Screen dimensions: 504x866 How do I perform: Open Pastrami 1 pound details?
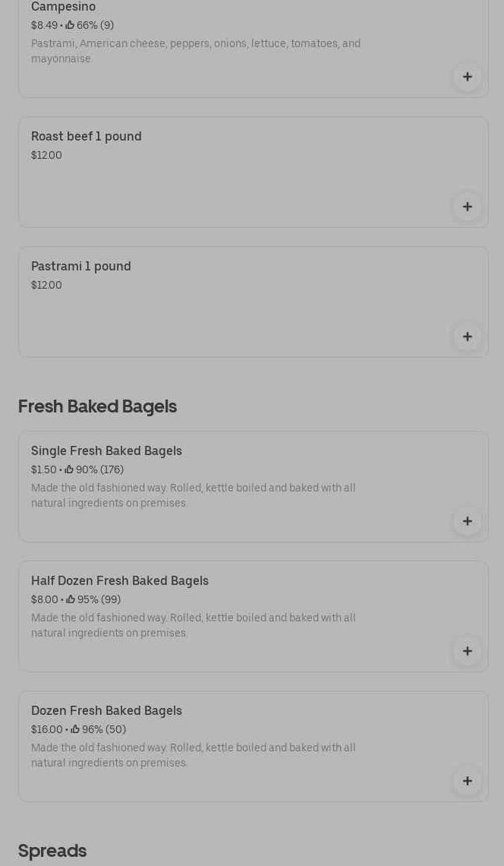click(81, 267)
